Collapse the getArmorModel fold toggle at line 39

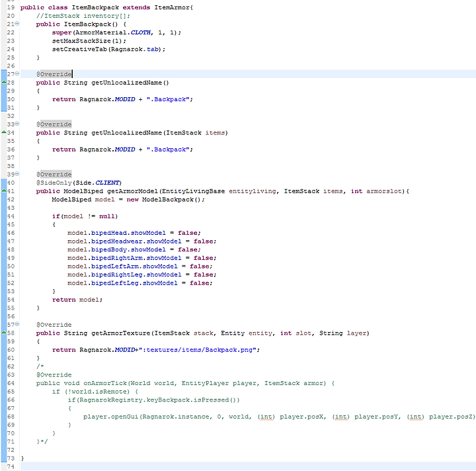point(17,174)
